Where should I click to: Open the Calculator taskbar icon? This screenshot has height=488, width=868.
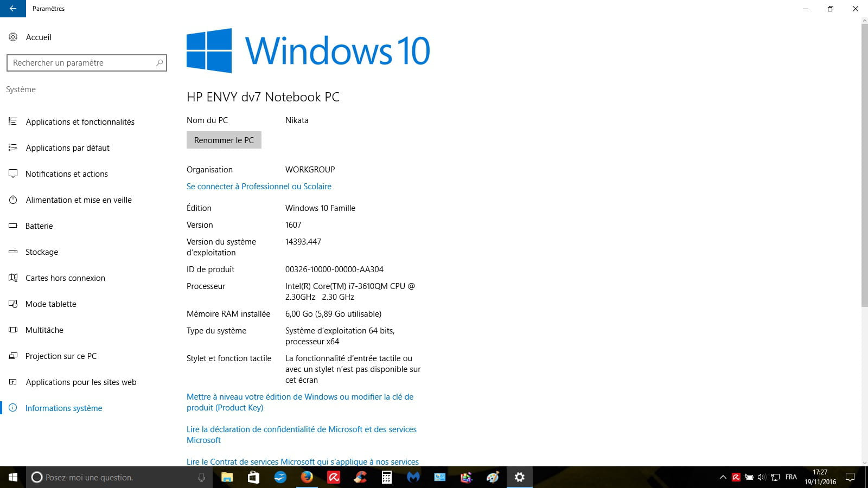tap(387, 477)
